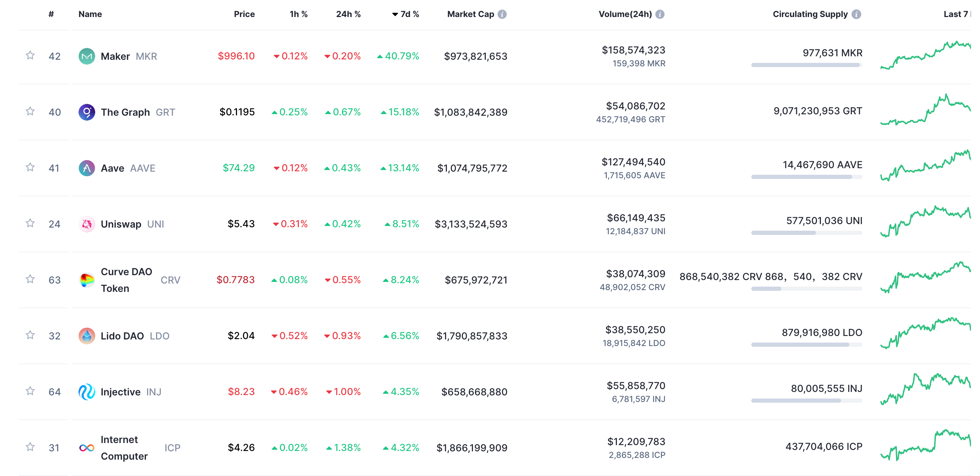This screenshot has width=980, height=476.
Task: Toggle the watchlist star for Aave
Action: 30,167
